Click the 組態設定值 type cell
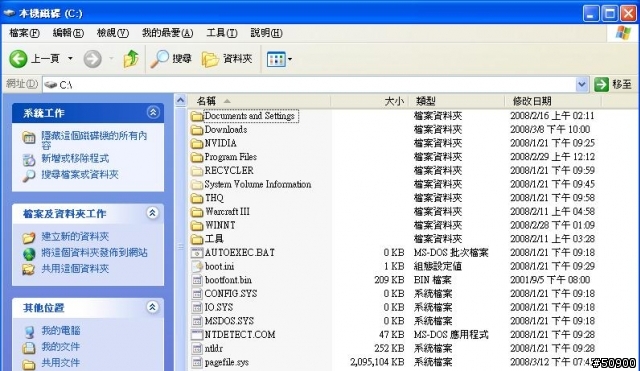The width and height of the screenshot is (640, 371). click(438, 267)
